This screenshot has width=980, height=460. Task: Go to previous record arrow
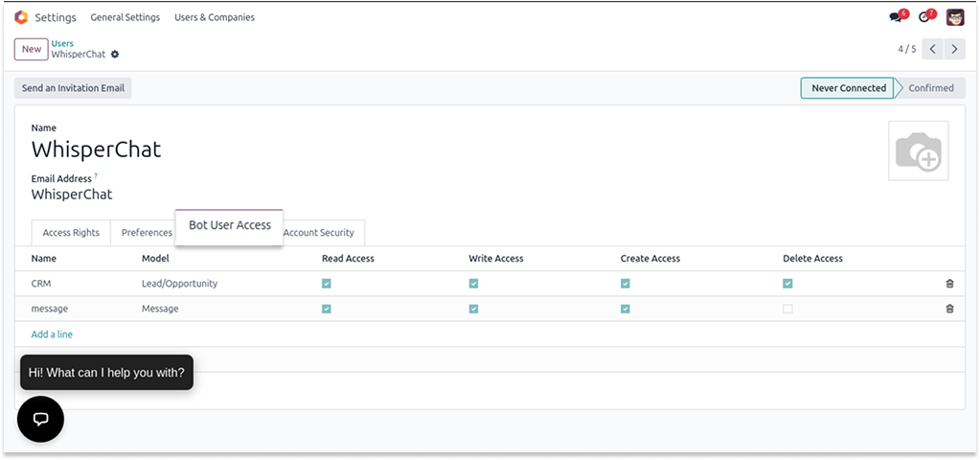[x=932, y=49]
